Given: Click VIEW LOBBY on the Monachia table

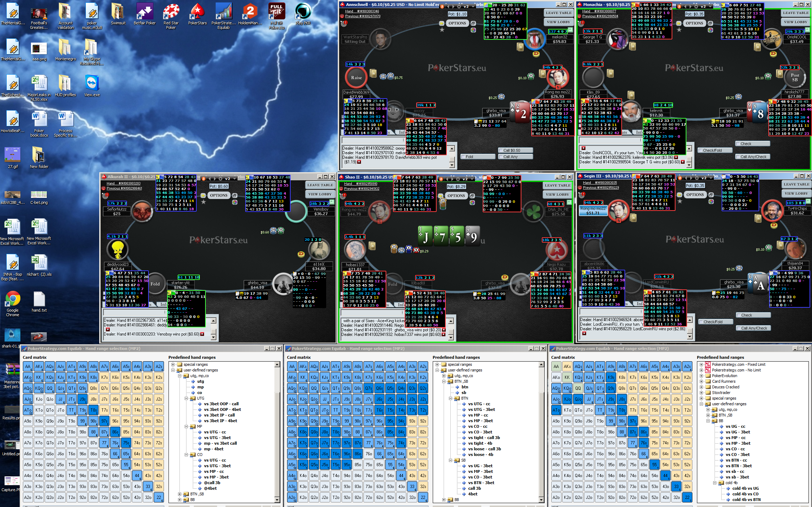Looking at the screenshot, I should point(796,22).
